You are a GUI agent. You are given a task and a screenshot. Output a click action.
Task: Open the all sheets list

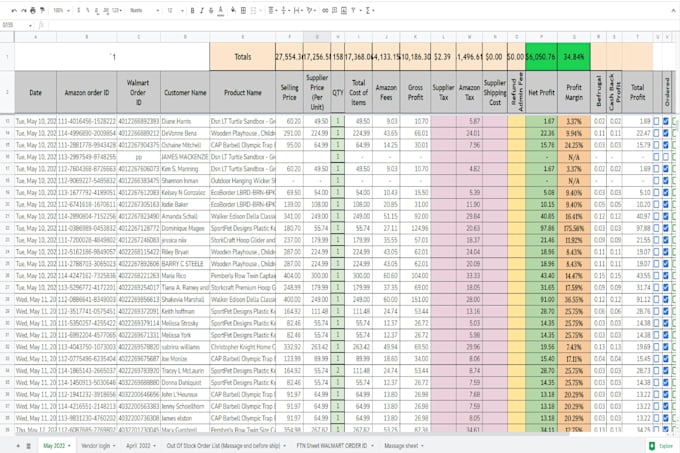[29, 446]
